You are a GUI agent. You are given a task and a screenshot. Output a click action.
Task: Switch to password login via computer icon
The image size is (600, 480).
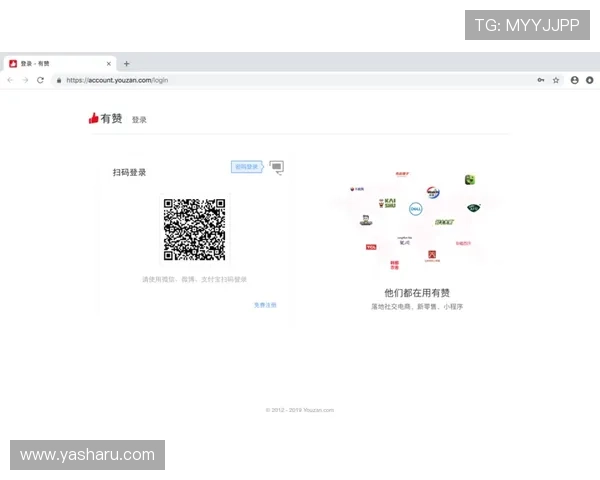pyautogui.click(x=276, y=167)
